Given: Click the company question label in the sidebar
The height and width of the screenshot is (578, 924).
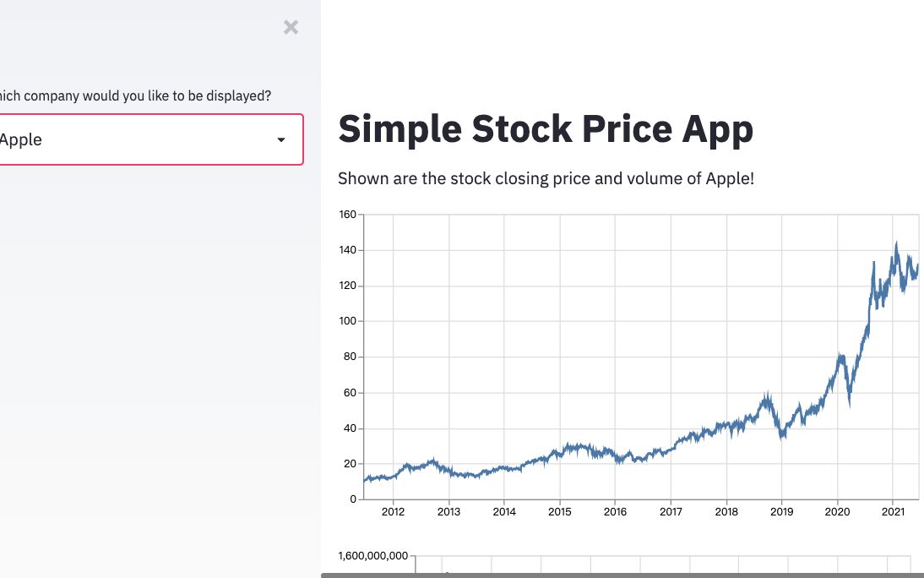Looking at the screenshot, I should coord(135,95).
